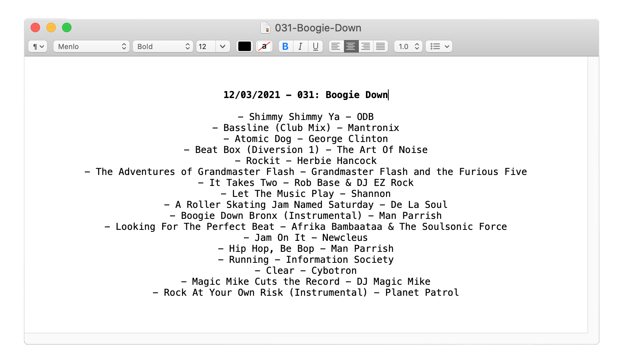This screenshot has width=629, height=364.
Task: Open the Bold typeface dropdown
Action: coord(163,46)
